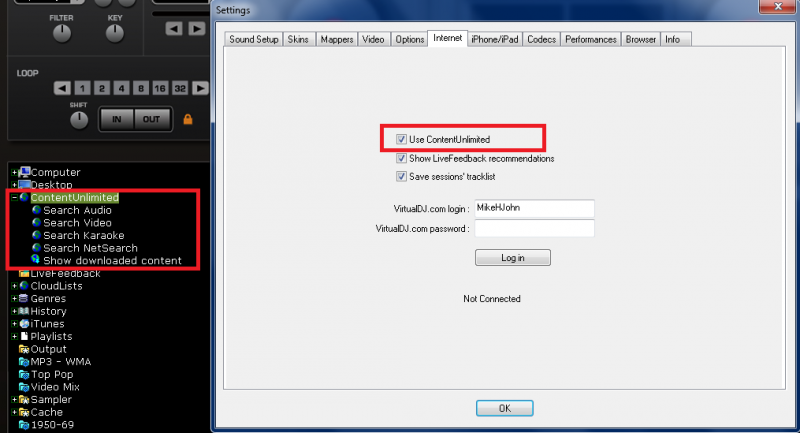The width and height of the screenshot is (800, 433).
Task: Click the Video Mix folder icon
Action: tap(24, 387)
